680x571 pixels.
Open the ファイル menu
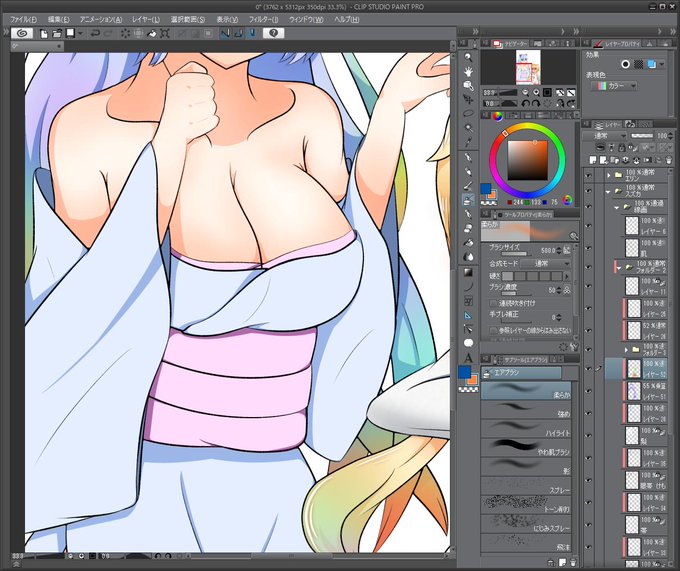point(23,20)
